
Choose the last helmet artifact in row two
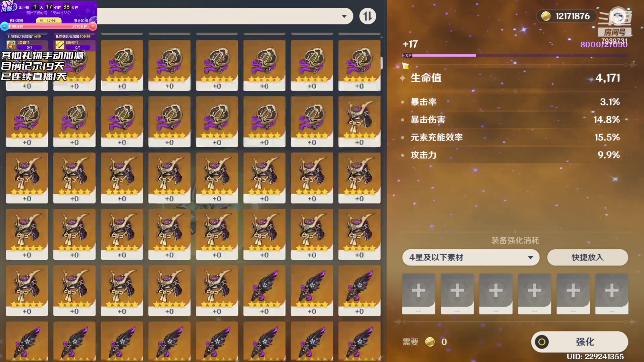pos(359,122)
